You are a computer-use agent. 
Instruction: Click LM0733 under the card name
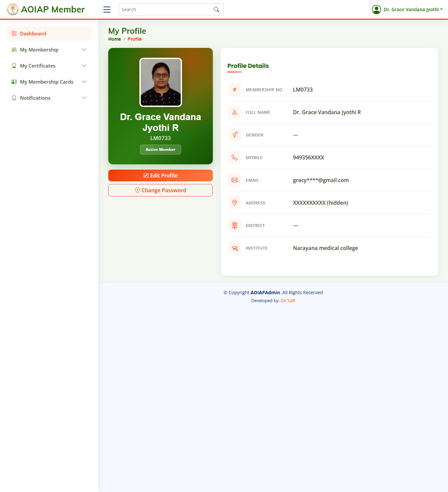point(160,138)
